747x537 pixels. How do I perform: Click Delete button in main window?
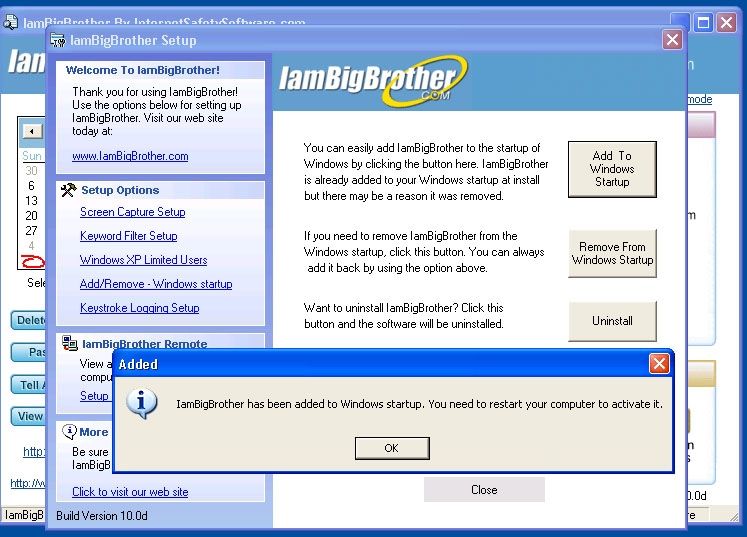pyautogui.click(x=29, y=320)
